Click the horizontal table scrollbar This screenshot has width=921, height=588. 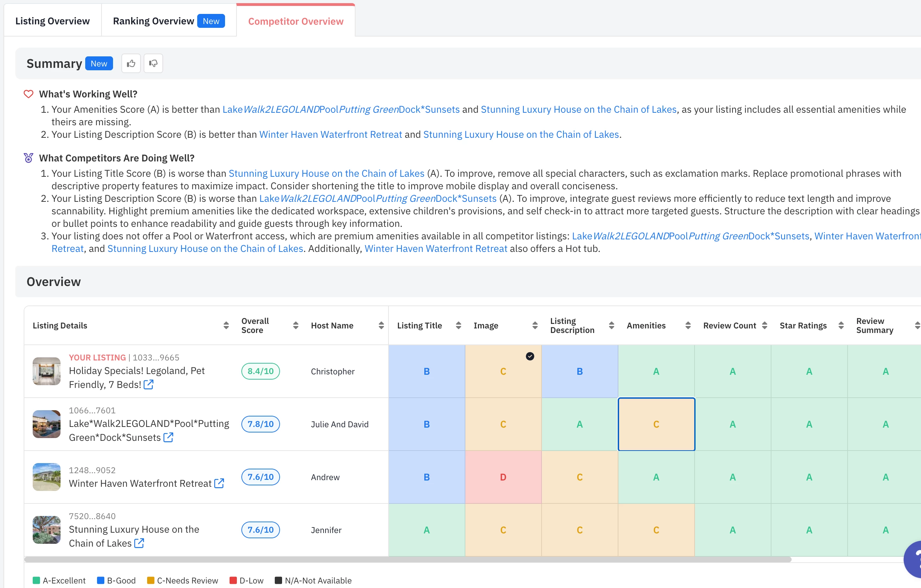(x=407, y=559)
